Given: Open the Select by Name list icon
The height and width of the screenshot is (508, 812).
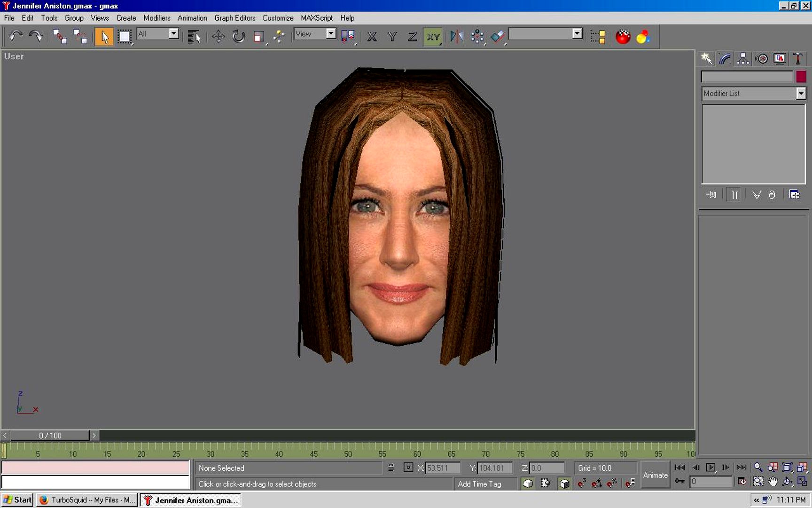Looking at the screenshot, I should point(194,36).
